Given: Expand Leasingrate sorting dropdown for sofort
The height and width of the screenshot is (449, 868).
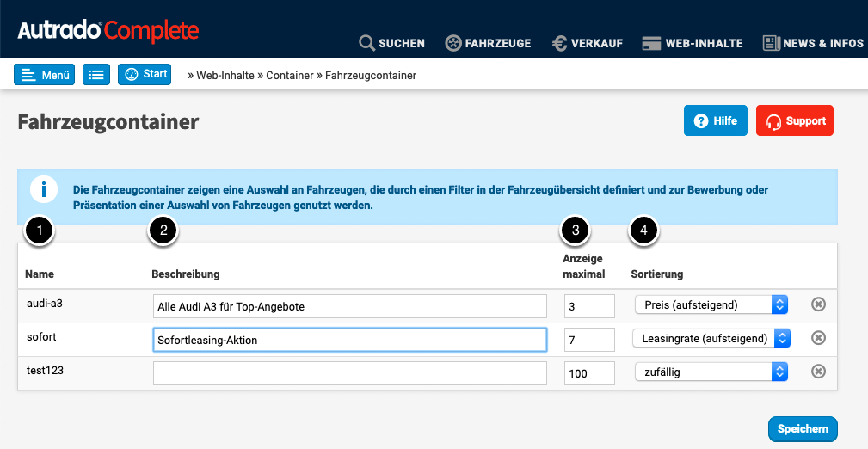Looking at the screenshot, I should tap(711, 339).
